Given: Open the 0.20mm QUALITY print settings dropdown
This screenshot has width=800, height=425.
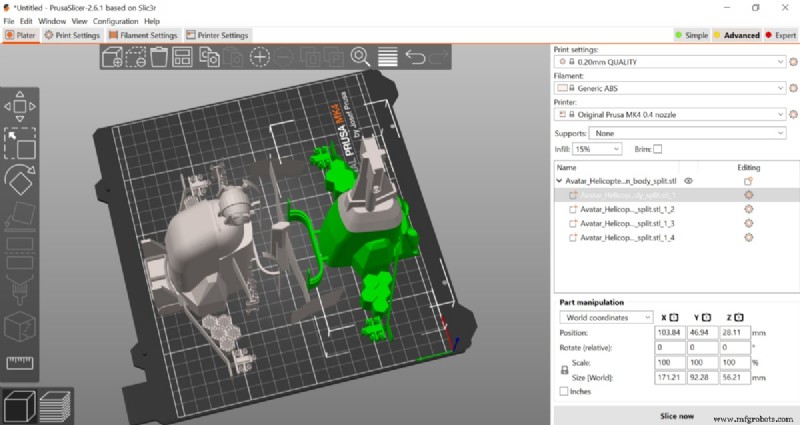Looking at the screenshot, I should [670, 62].
